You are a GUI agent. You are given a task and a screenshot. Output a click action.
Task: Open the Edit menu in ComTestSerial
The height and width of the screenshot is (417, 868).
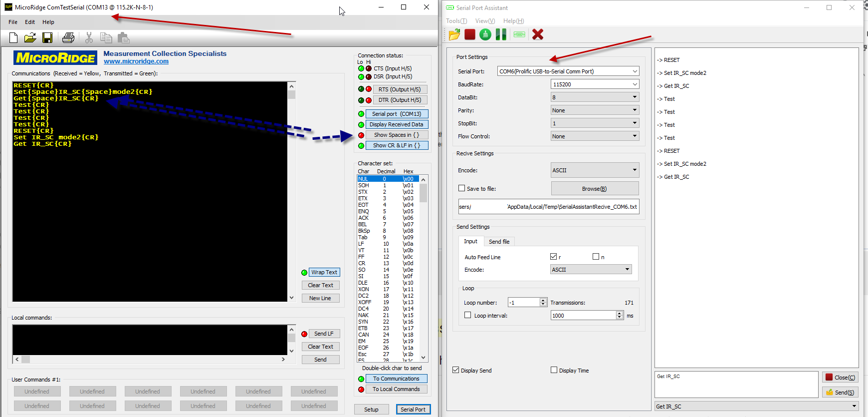click(30, 22)
